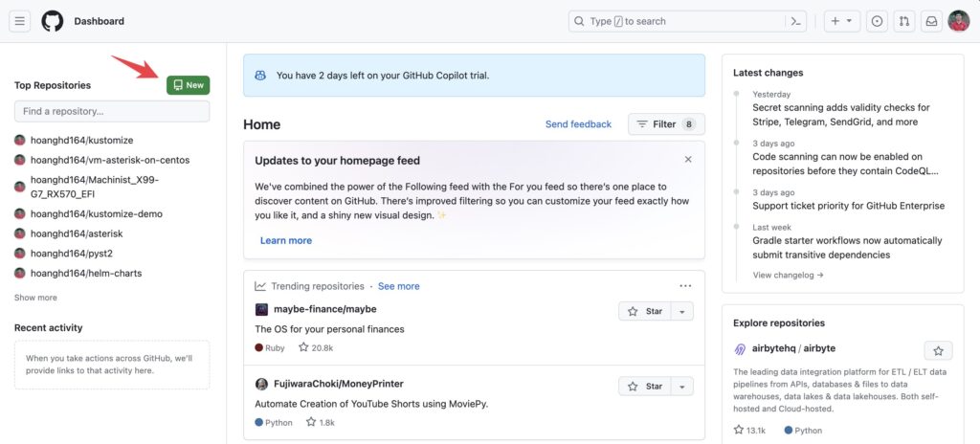Open hoanghd164/kustomize-demo repository
This screenshot has width=980, height=444.
click(x=97, y=214)
